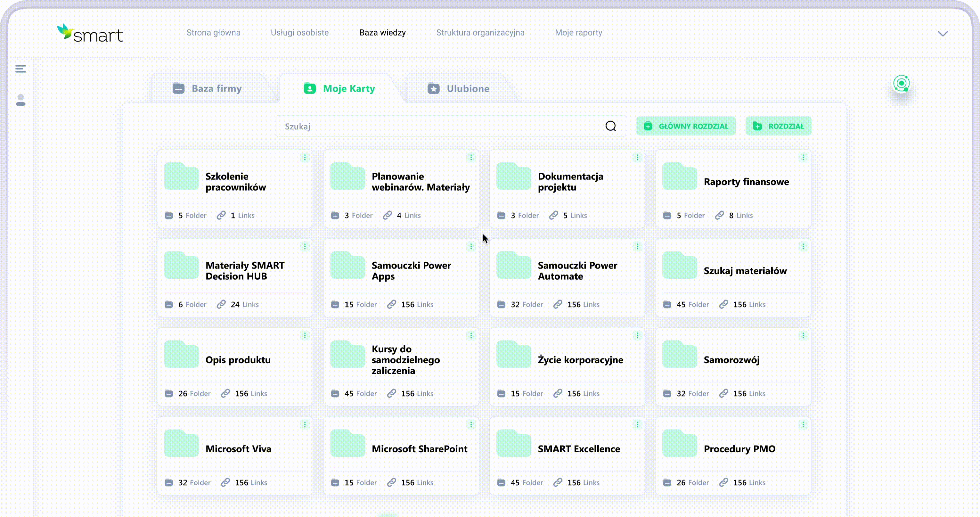The image size is (980, 517).
Task: Open three-dot menu on Raporty finansowe card
Action: 803,157
